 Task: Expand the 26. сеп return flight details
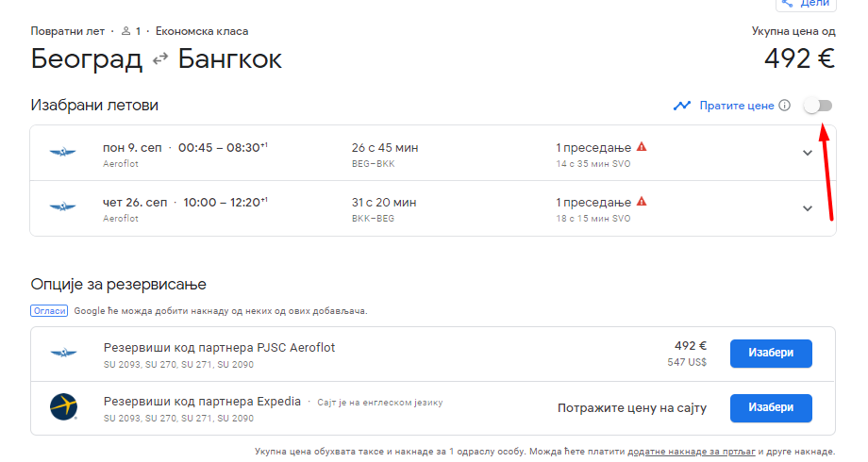(808, 208)
